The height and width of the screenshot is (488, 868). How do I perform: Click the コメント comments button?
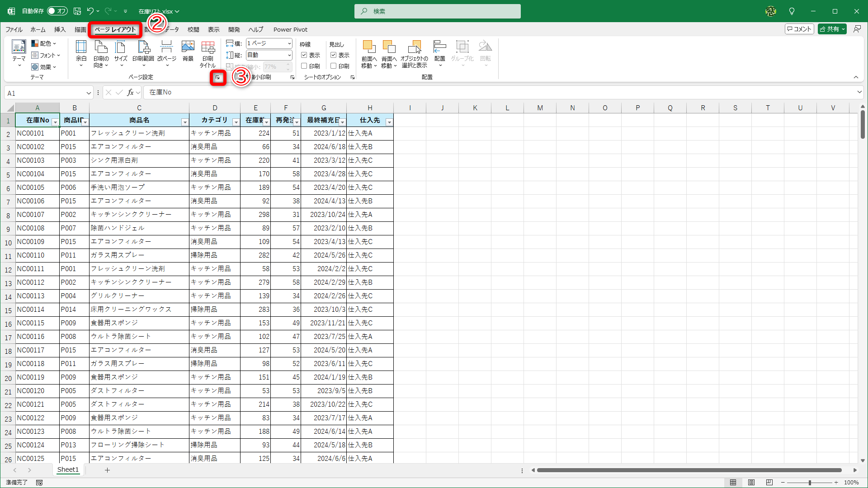tap(799, 29)
